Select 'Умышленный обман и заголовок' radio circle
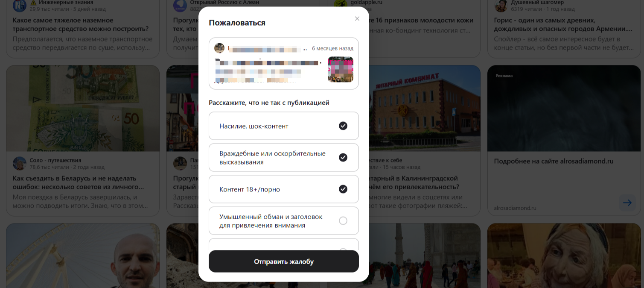The width and height of the screenshot is (644, 288). pyautogui.click(x=343, y=220)
